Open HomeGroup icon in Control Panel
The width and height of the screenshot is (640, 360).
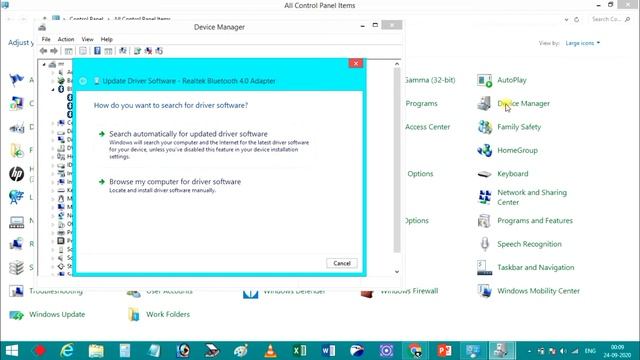(x=484, y=150)
